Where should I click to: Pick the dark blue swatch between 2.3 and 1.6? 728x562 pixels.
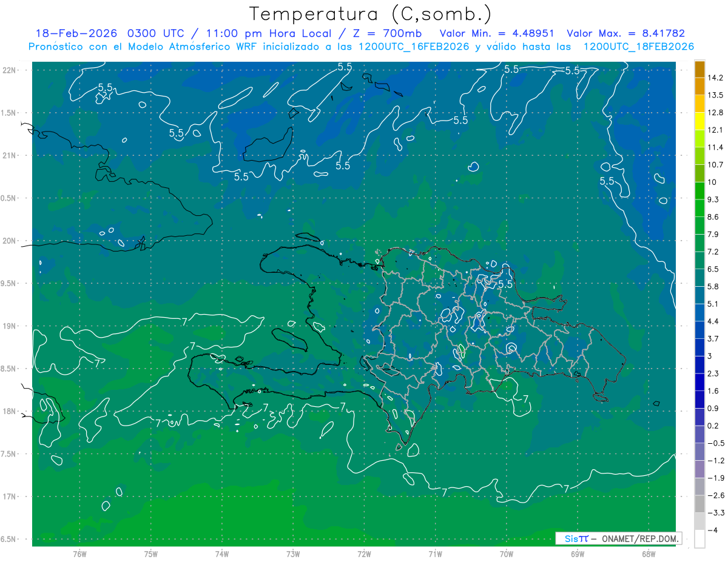(x=699, y=382)
